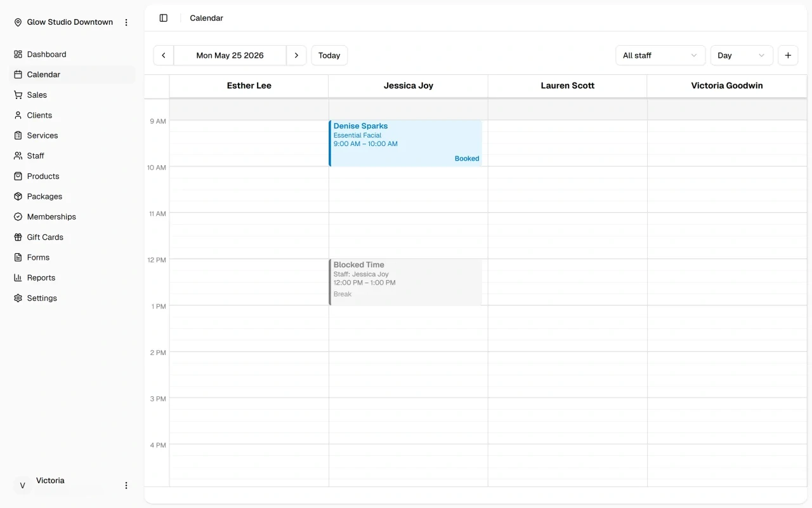Open the Mon May 25 2026 date picker
Viewport: 812px width, 508px height.
coord(230,55)
